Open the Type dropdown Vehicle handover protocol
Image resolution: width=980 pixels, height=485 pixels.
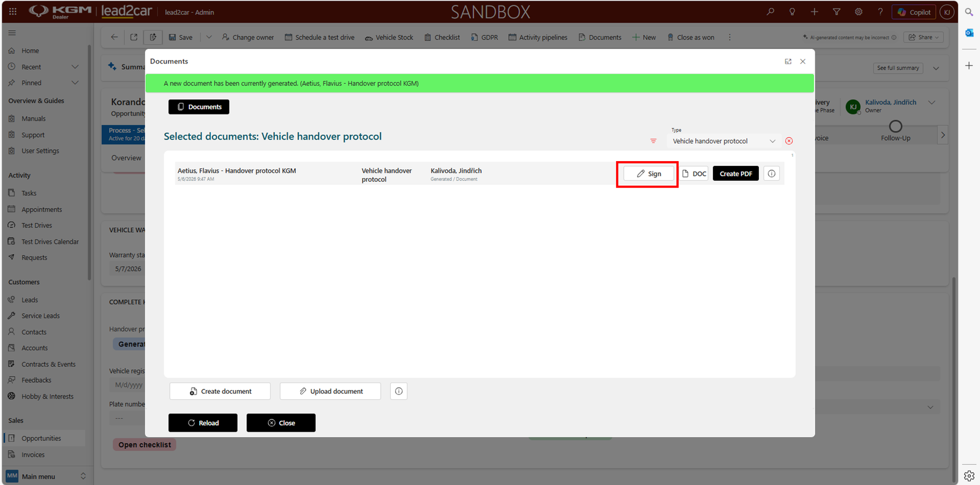(724, 141)
